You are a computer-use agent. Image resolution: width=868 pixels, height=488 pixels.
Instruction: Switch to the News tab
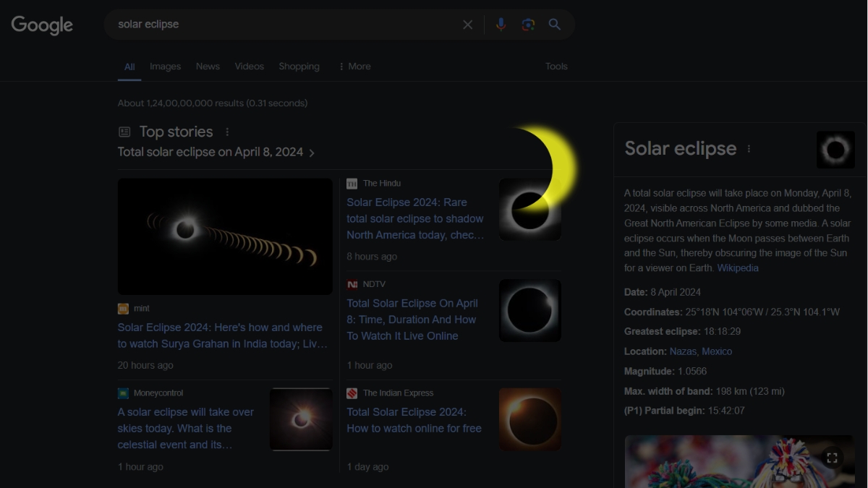tap(208, 66)
